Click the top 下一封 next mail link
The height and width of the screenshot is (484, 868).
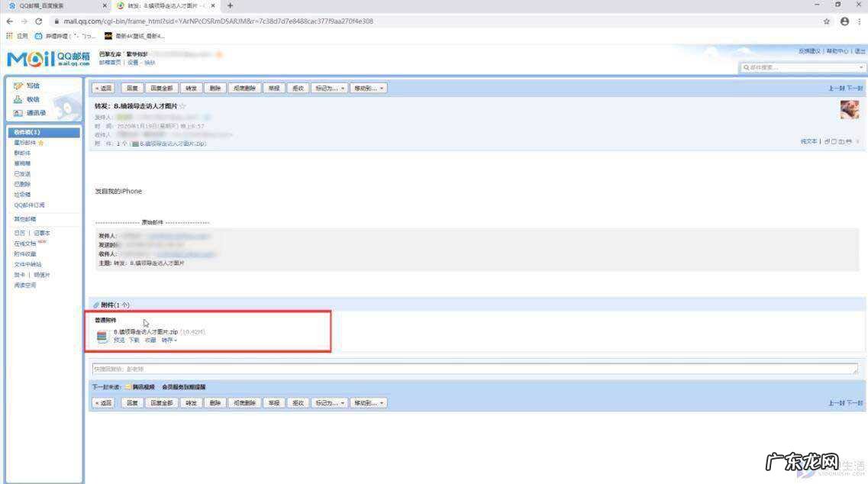coord(855,89)
